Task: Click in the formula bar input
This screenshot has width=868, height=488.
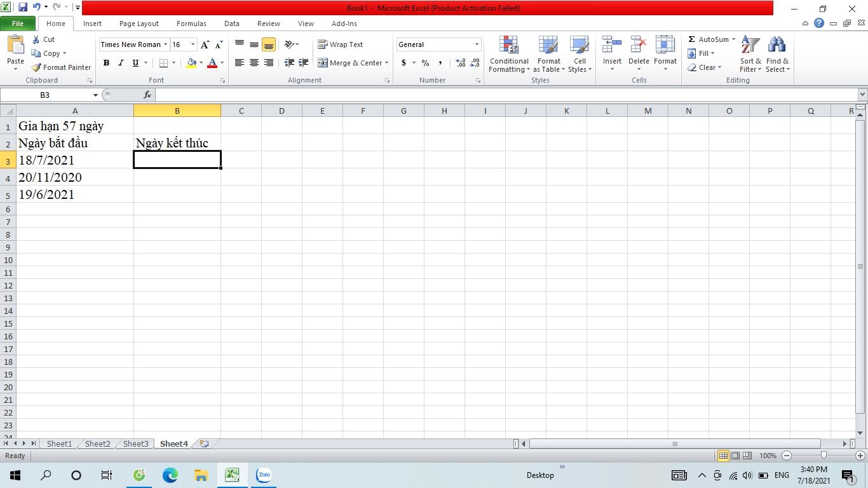Action: point(506,95)
